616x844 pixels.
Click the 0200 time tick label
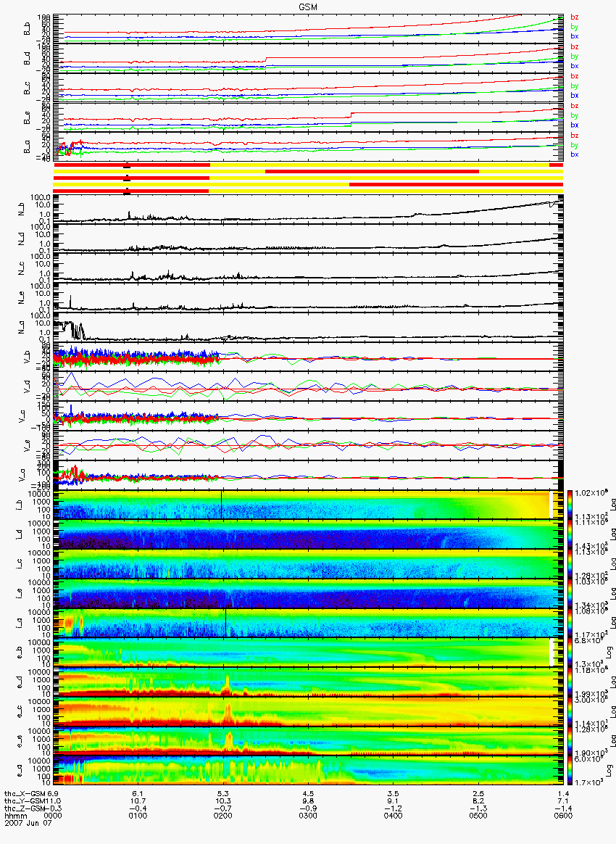(222, 816)
